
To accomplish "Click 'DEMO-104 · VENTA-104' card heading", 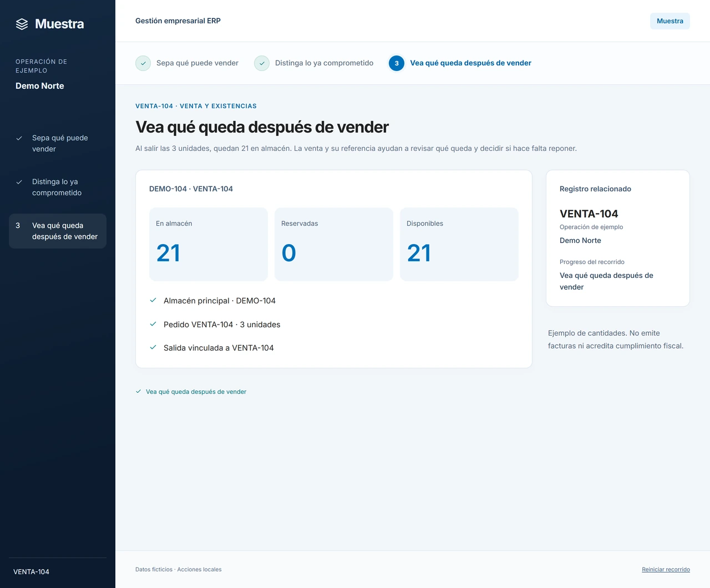I will [x=191, y=189].
